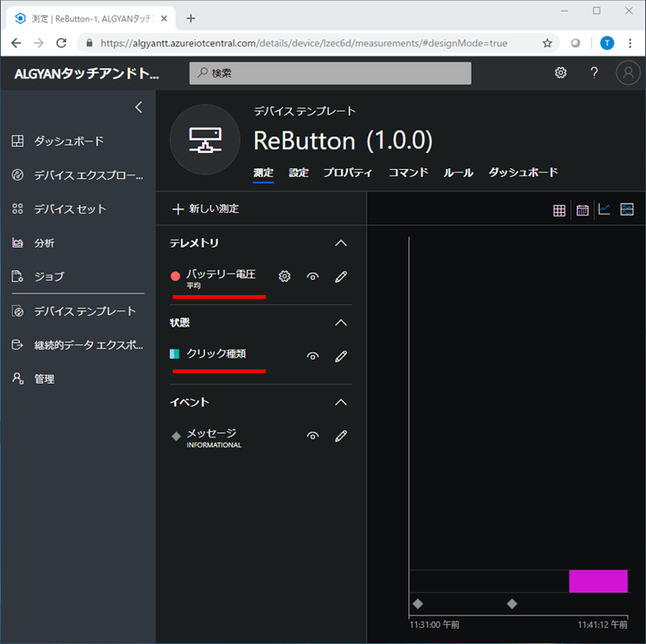Open デバイス エクスプローラー in the sidebar

(x=78, y=175)
